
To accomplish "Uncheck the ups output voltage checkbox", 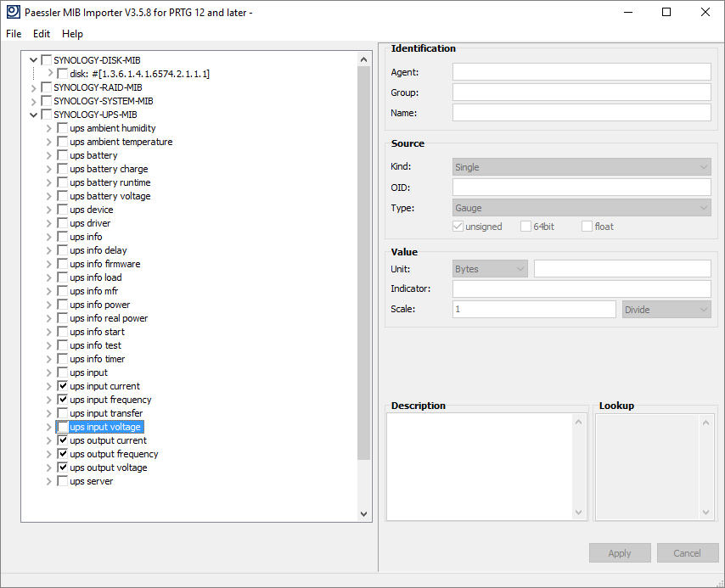I will pos(63,468).
